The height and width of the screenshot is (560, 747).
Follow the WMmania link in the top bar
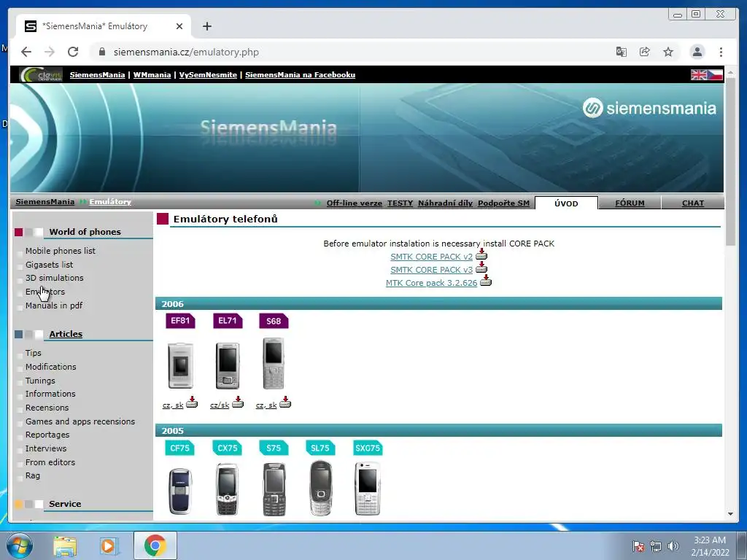coord(152,75)
